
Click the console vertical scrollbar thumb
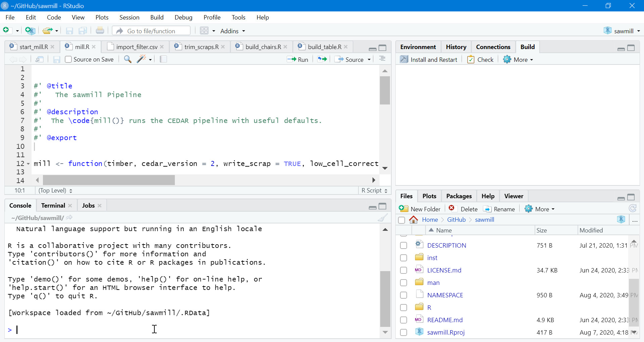pyautogui.click(x=385, y=299)
